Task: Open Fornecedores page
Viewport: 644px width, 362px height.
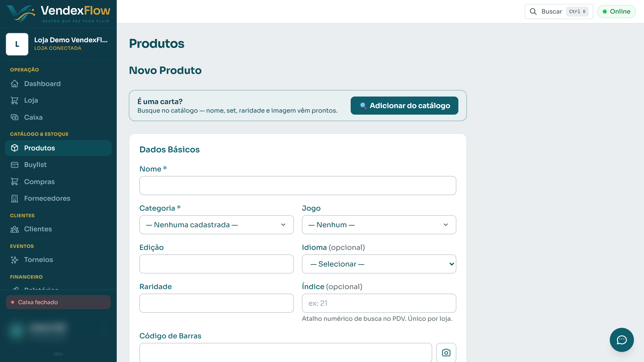Action: 58,198
